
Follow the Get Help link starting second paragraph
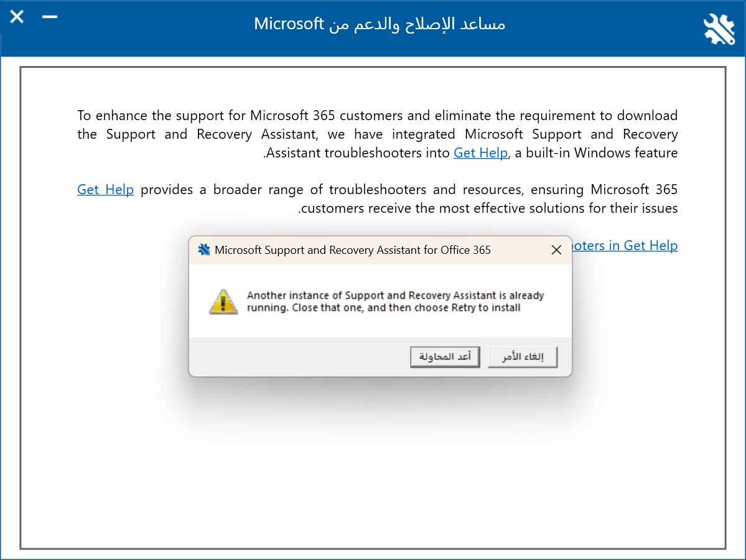click(x=105, y=190)
